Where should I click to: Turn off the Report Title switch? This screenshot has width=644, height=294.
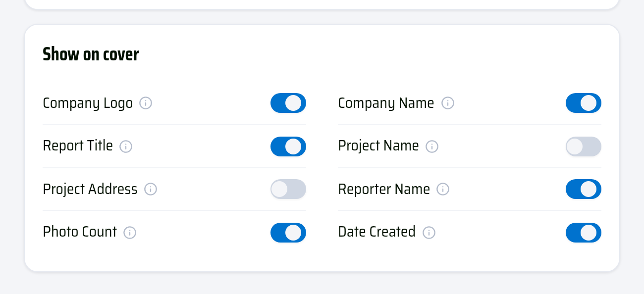pos(288,147)
